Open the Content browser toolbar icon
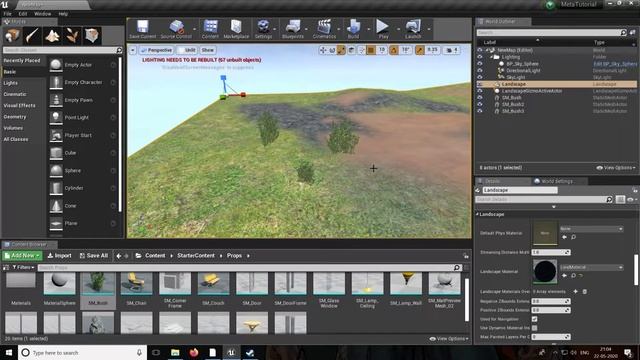The image size is (640, 360). pyautogui.click(x=210, y=29)
